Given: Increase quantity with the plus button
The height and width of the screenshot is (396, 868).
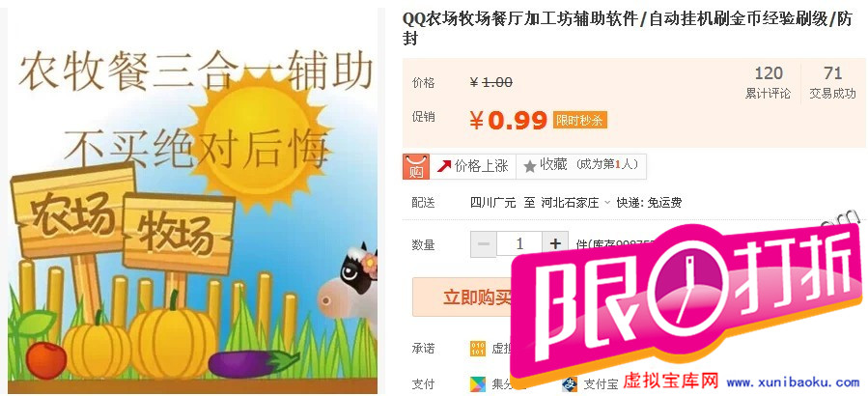Looking at the screenshot, I should (x=555, y=244).
